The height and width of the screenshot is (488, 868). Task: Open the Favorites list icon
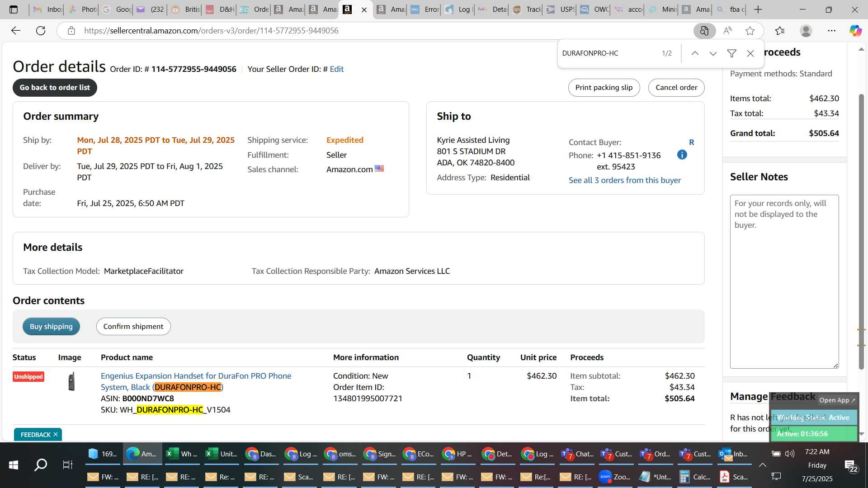coord(780,31)
